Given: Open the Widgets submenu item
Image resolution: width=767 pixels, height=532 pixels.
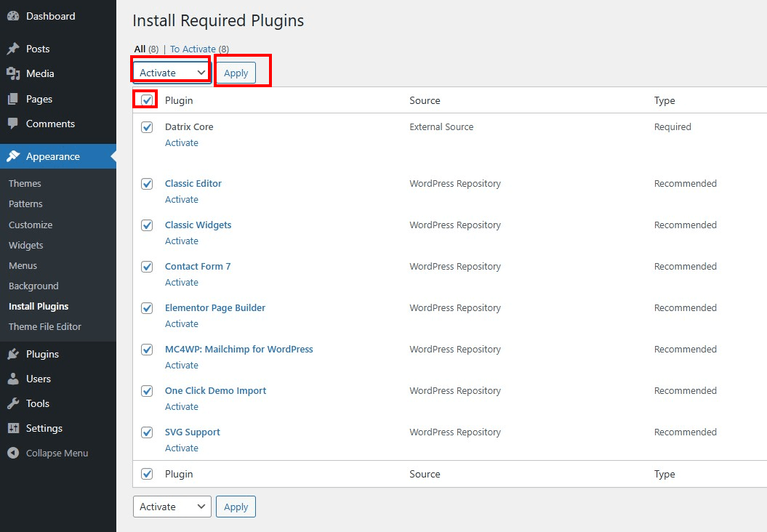Looking at the screenshot, I should pos(25,246).
